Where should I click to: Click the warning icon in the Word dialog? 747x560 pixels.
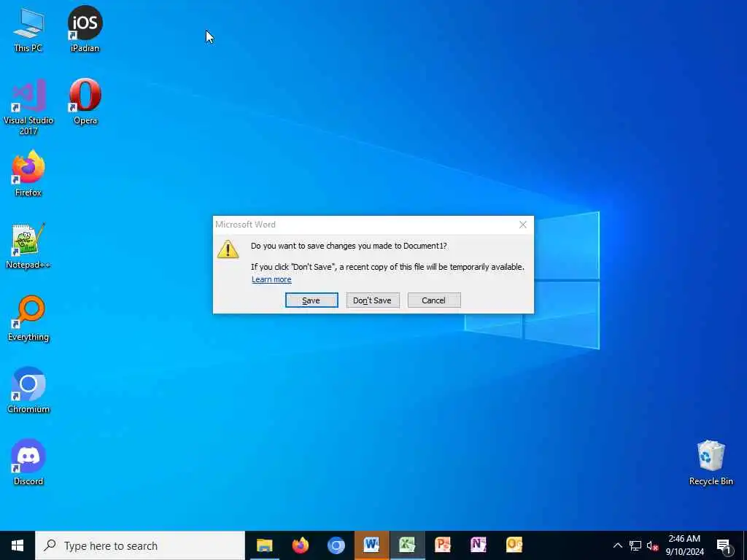coord(228,249)
